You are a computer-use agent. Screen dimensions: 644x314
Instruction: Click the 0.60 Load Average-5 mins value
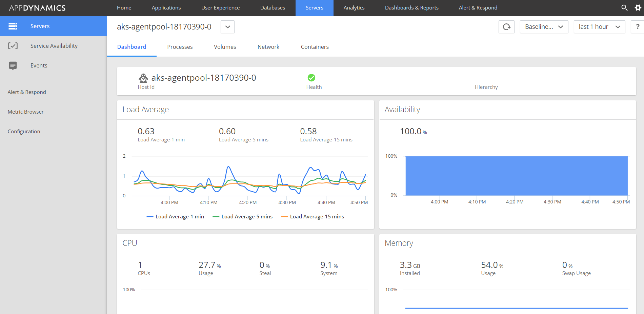click(227, 131)
